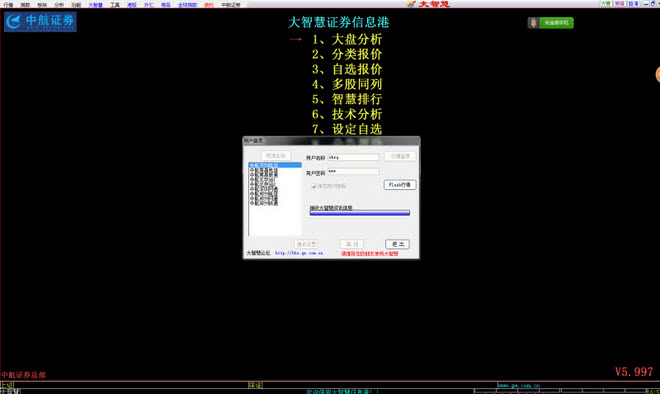Screen dimensions: 660x394
Task: Click the 上证 label in the status bar
Action: click(7, 385)
